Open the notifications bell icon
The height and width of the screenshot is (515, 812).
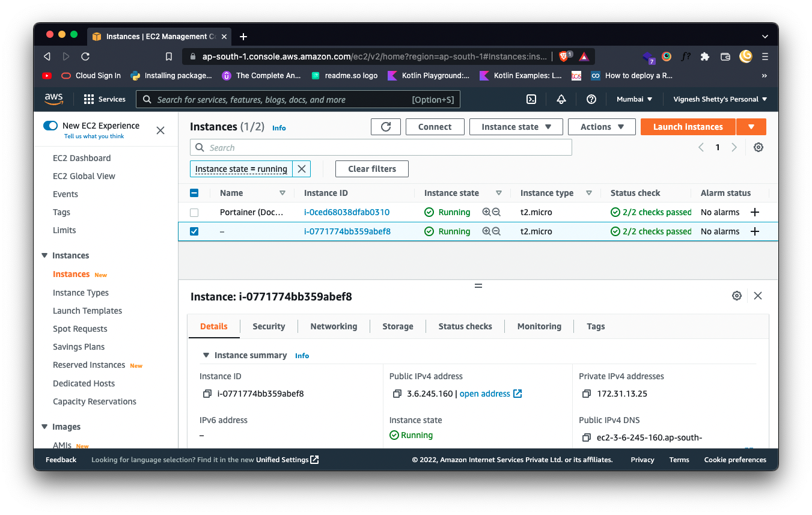[561, 99]
